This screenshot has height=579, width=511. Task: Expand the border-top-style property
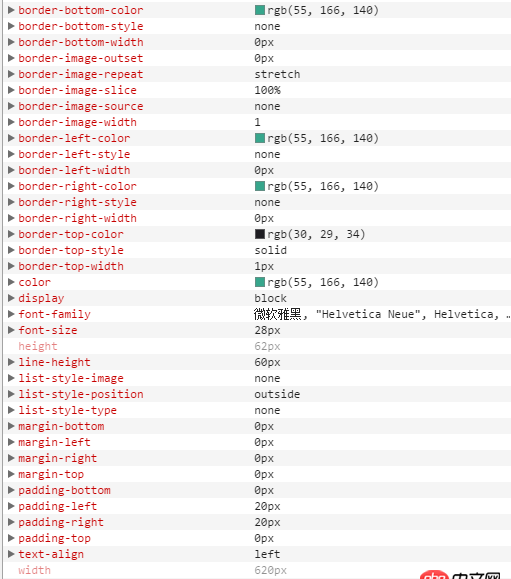click(x=11, y=250)
